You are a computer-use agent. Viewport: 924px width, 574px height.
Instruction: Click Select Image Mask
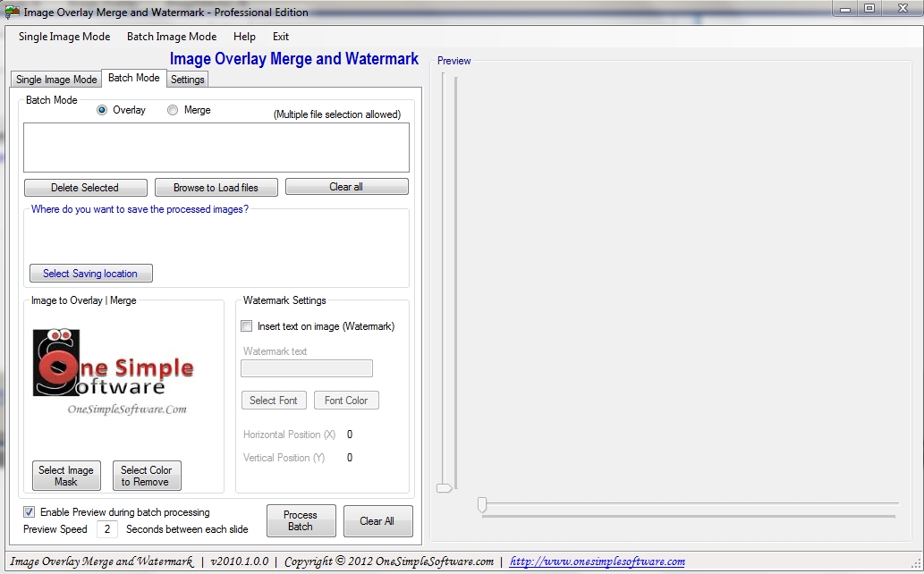click(x=65, y=475)
